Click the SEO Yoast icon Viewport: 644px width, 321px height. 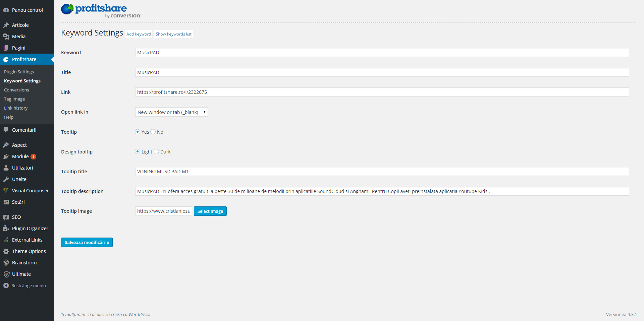pos(6,217)
